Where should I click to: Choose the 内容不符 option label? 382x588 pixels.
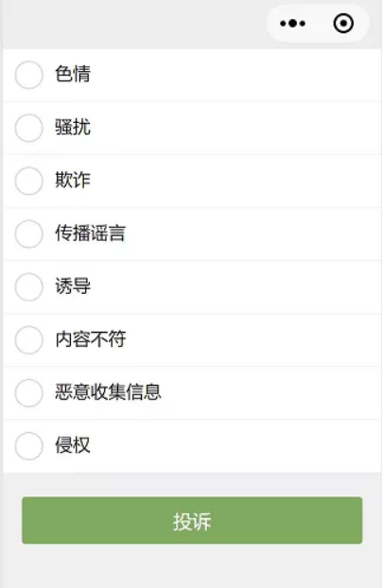(91, 339)
